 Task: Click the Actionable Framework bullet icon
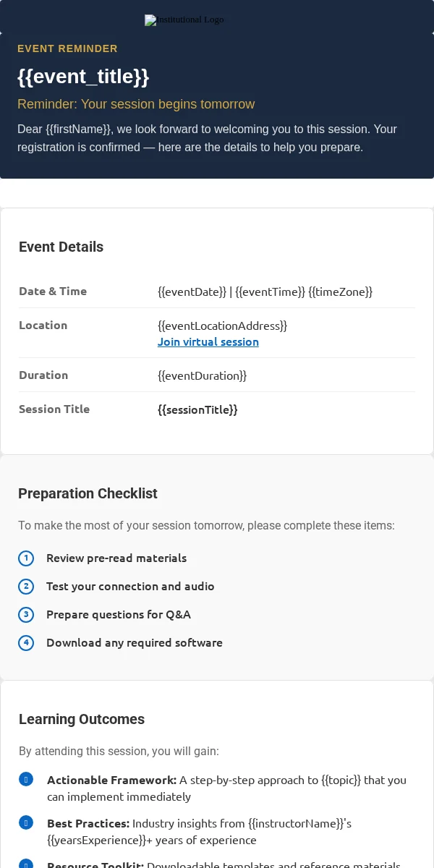tap(26, 779)
